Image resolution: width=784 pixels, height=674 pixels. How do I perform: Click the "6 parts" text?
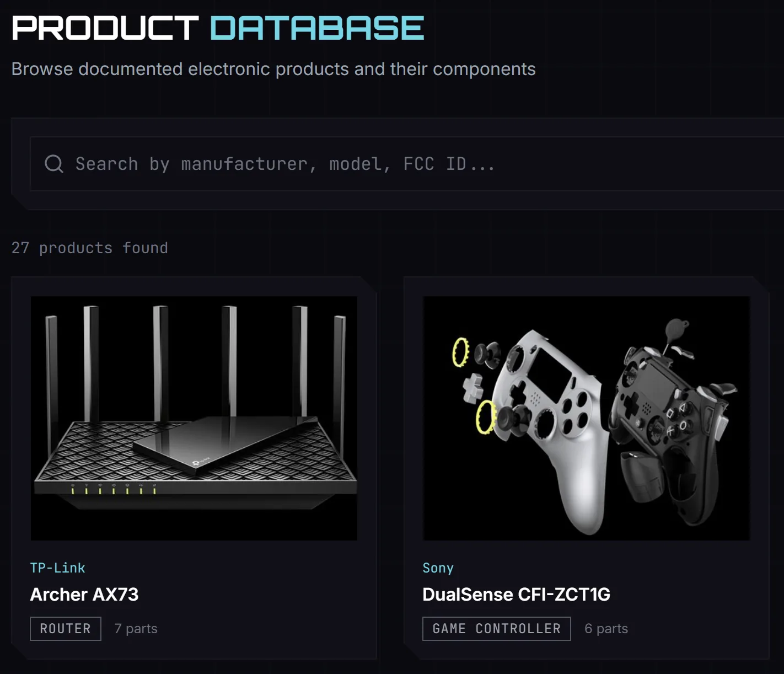coord(606,629)
